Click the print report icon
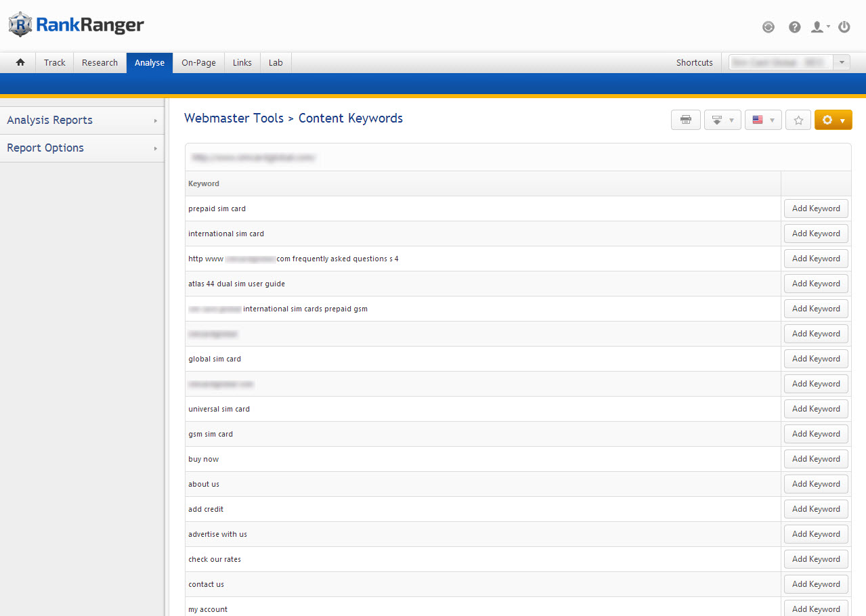This screenshot has width=866, height=616. [x=686, y=120]
